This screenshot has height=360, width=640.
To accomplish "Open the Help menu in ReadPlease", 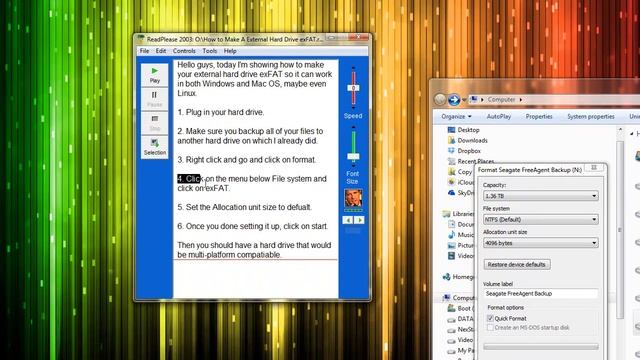I will 230,51.
